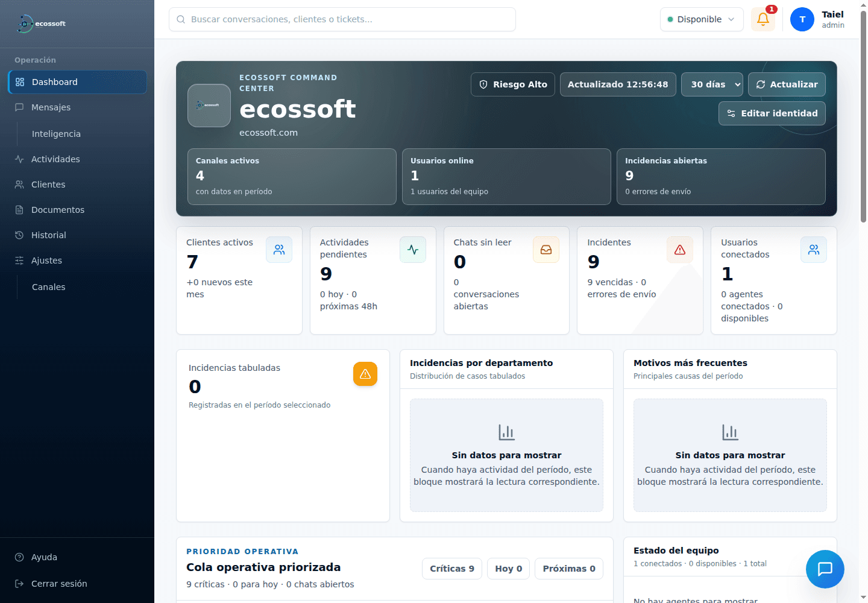
Task: Click the Documentos file icon
Action: pos(19,210)
